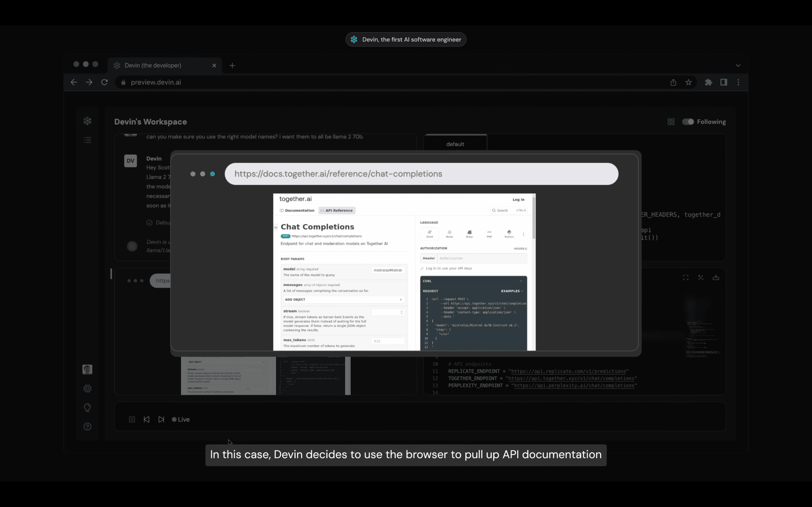Open the overflow menu beside Python
This screenshot has width=812, height=507.
point(524,234)
